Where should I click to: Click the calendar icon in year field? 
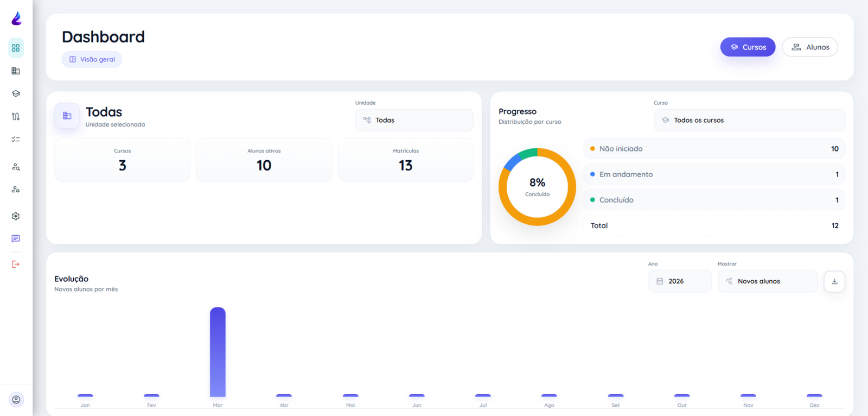[x=660, y=281]
